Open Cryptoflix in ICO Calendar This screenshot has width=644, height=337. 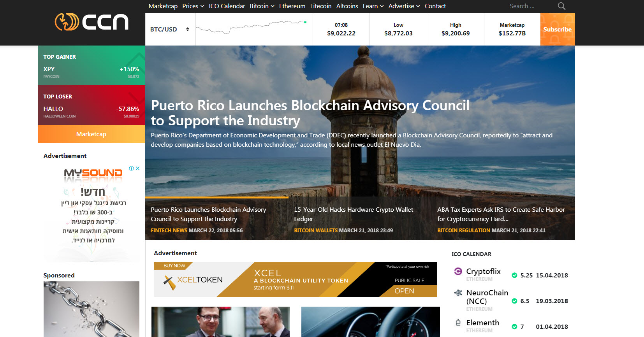click(x=483, y=271)
